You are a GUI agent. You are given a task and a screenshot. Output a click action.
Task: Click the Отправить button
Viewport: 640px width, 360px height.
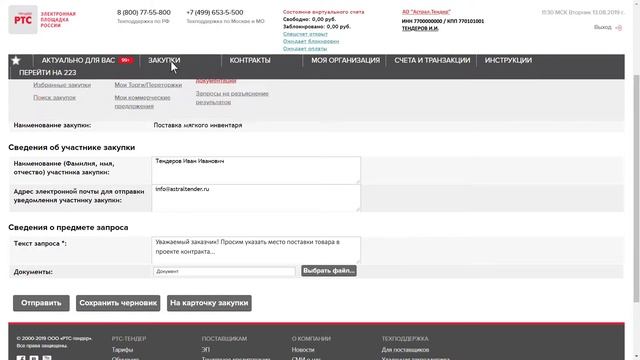click(41, 303)
